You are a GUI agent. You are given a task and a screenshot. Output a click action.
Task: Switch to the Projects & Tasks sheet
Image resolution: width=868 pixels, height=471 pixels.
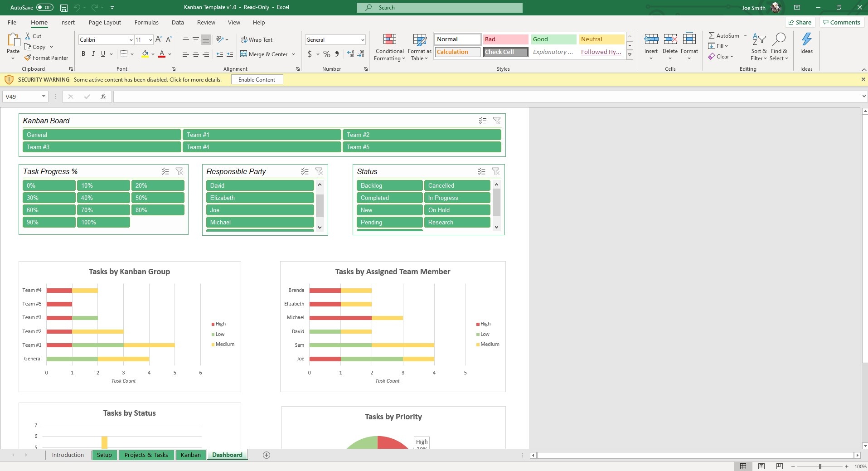click(x=146, y=455)
